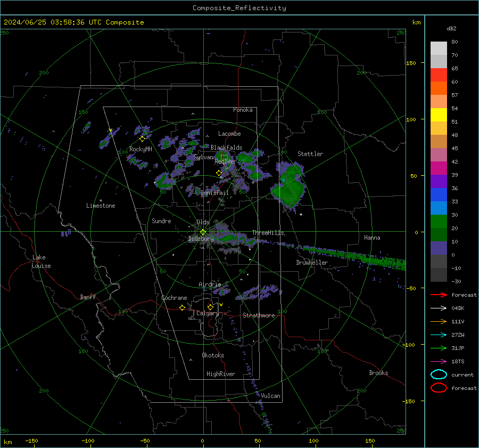This screenshot has width=479, height=448.
Task: Click the Limestone label
Action: click(x=101, y=206)
